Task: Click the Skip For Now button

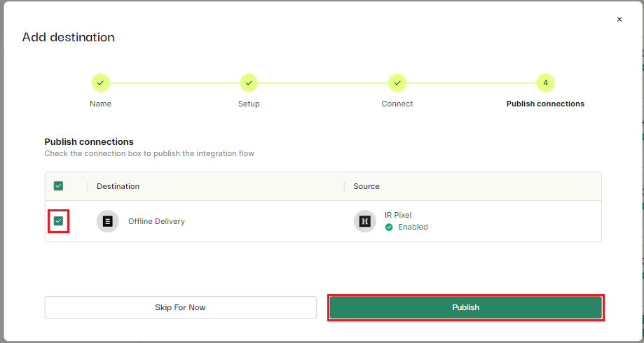Action: (180, 307)
